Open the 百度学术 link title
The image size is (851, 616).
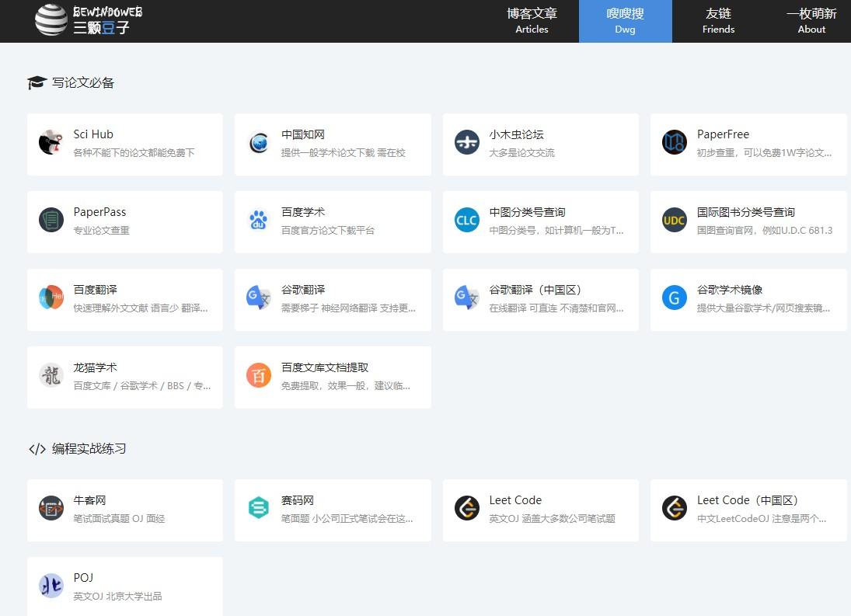click(303, 212)
